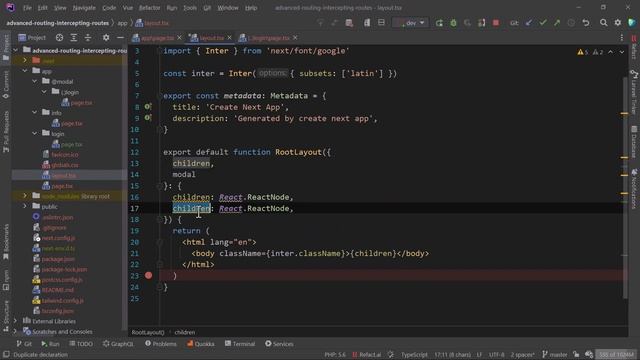Jump to the next highlighted problem with the down arrow
Screen dimensions: 640x360
(x=622, y=52)
